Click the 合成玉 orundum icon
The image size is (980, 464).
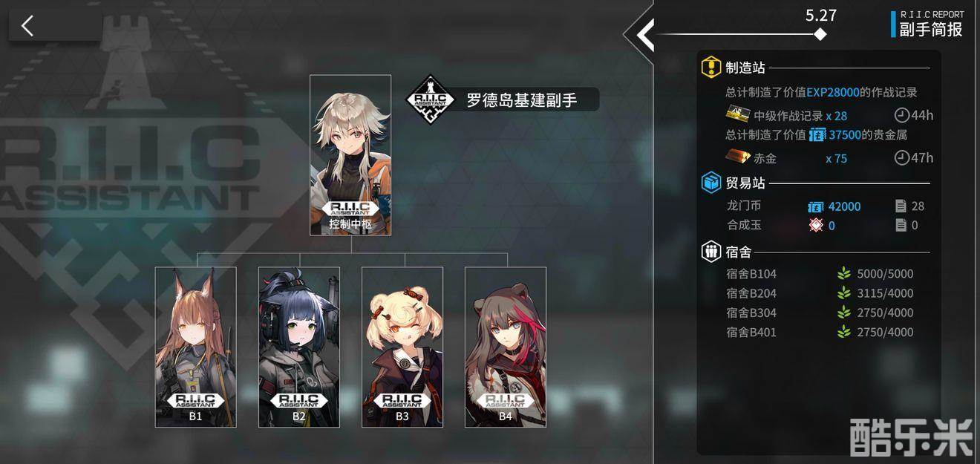816,225
